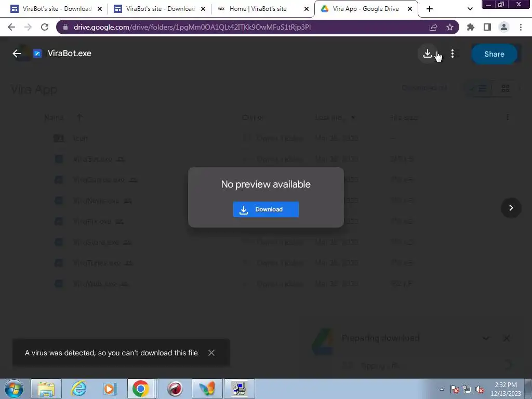The height and width of the screenshot is (399, 532).
Task: Click the browser back arrow
Action: pyautogui.click(x=11, y=27)
